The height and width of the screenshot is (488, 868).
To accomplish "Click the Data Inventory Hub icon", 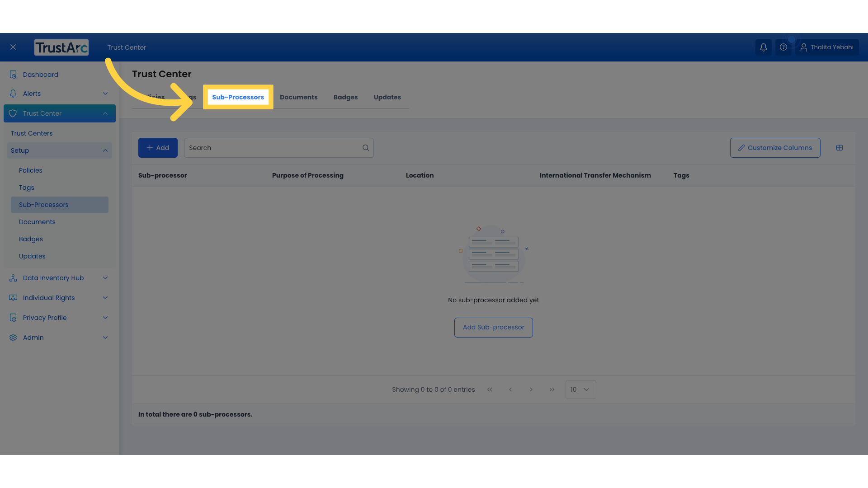I will point(13,278).
